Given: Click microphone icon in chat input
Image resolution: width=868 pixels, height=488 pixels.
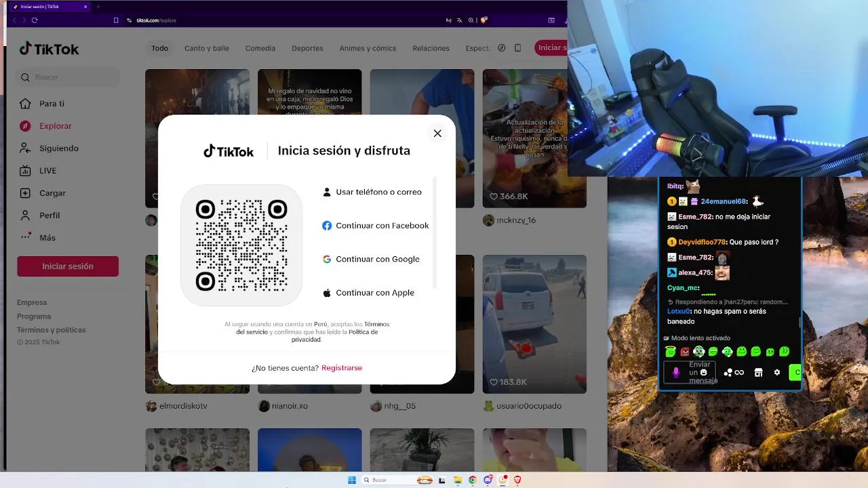Looking at the screenshot, I should (x=675, y=372).
